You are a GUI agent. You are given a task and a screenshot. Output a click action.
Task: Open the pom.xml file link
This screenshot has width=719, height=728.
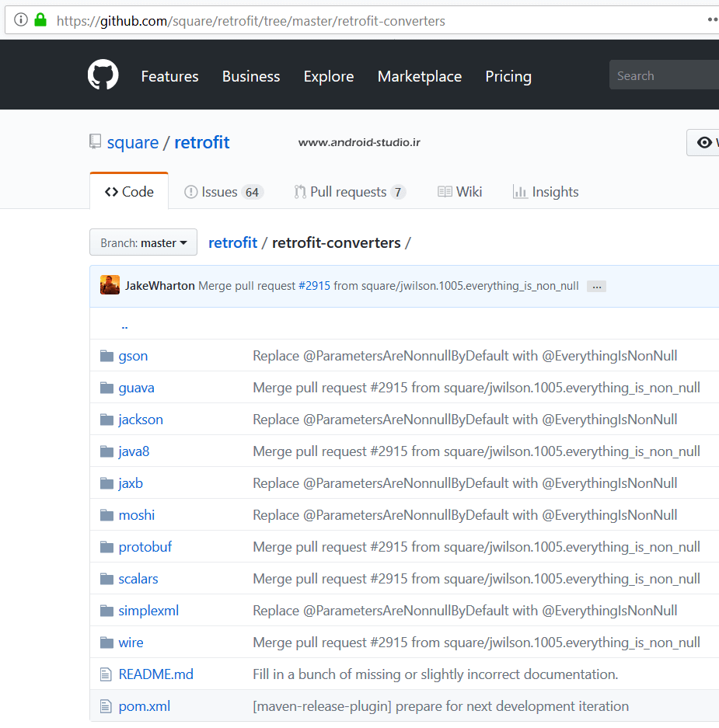145,706
